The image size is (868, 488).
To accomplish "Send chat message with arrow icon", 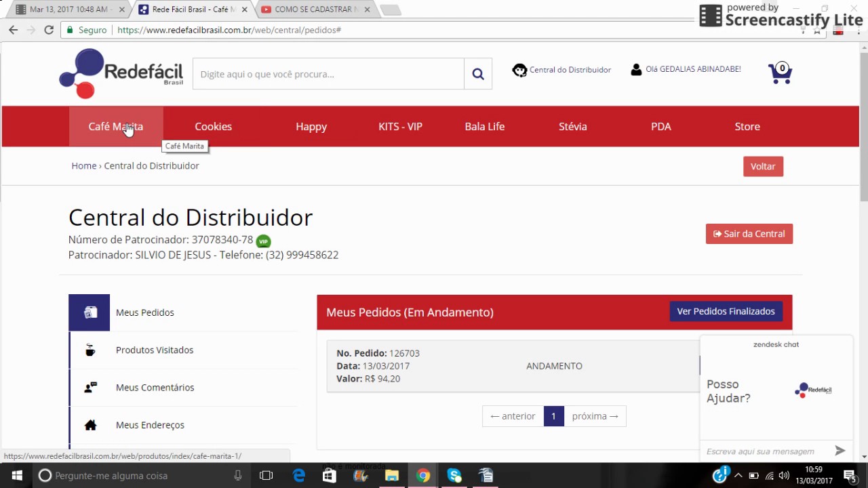I will (x=840, y=451).
